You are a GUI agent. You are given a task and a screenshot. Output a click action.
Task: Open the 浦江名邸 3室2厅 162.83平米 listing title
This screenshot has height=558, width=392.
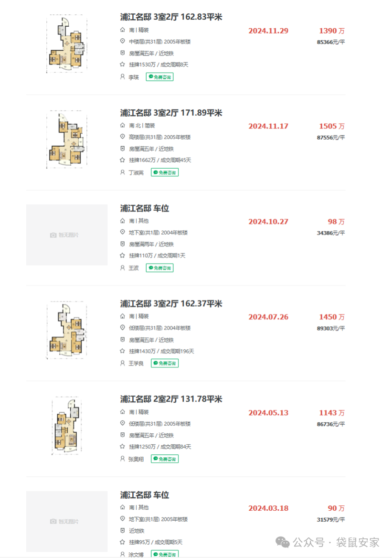tap(171, 17)
